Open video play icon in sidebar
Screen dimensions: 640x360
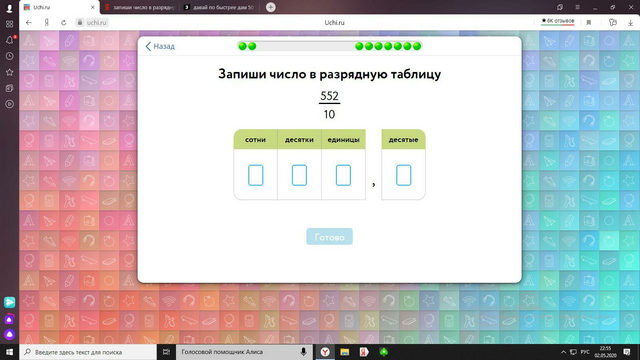[x=9, y=104]
